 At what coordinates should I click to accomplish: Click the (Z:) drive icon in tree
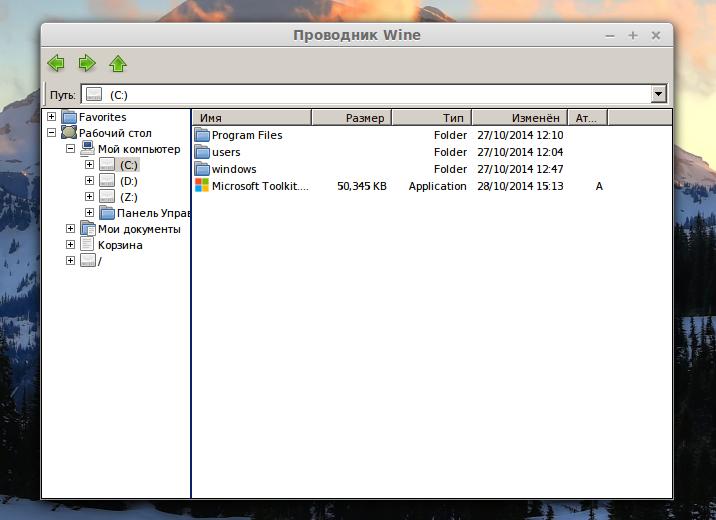tap(107, 196)
